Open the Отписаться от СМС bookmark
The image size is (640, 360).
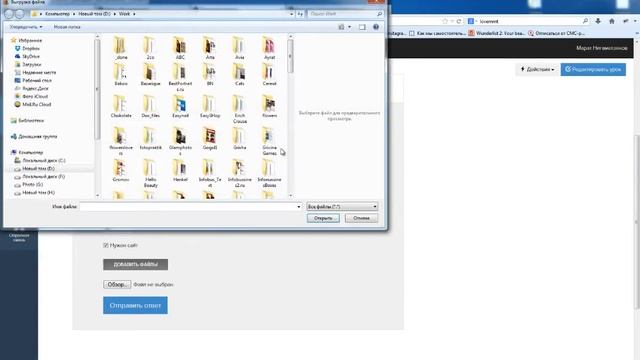[556, 33]
